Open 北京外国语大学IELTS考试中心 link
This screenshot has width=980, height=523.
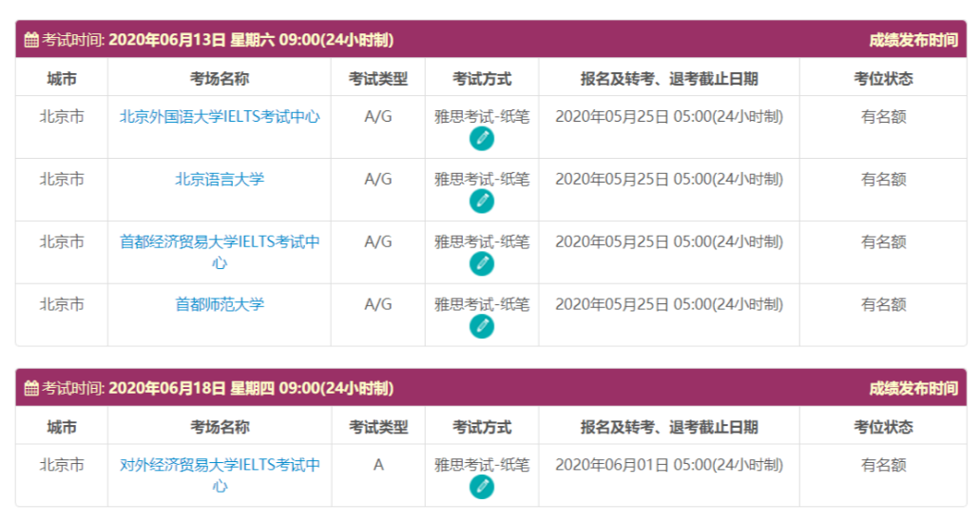(220, 117)
